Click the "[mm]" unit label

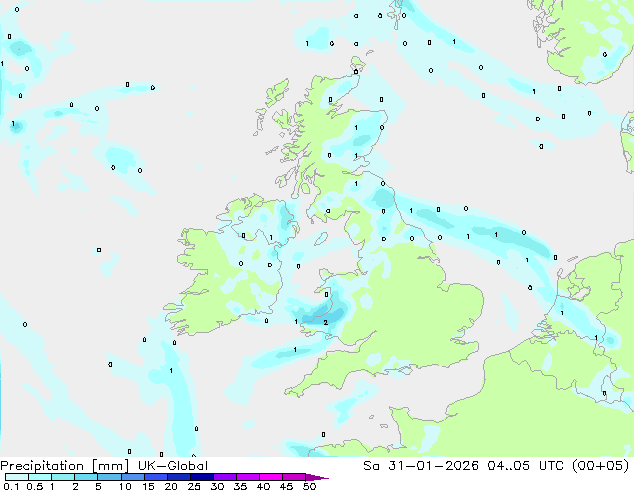coord(110,466)
